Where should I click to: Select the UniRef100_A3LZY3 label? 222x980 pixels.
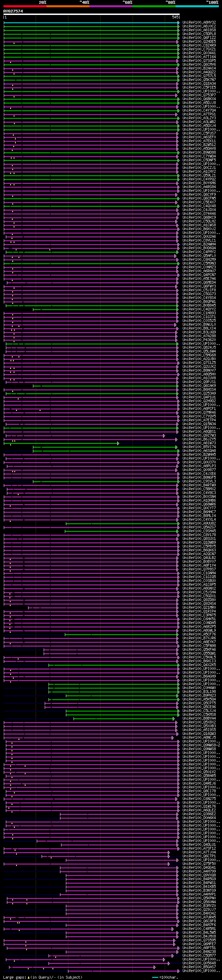click(x=199, y=118)
